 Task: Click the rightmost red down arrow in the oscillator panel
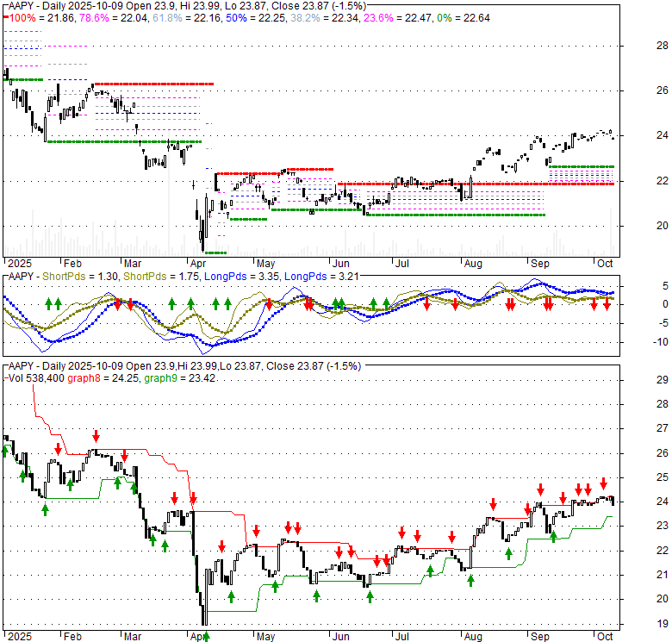[607, 305]
